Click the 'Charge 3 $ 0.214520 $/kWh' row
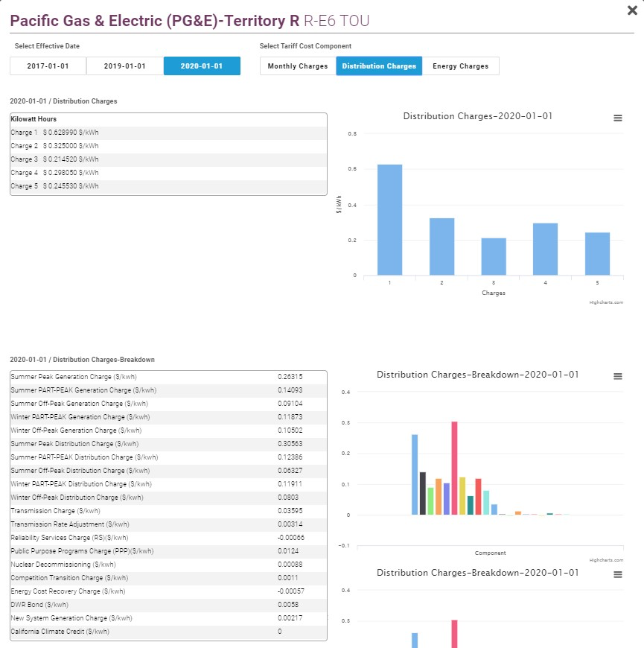 (x=168, y=159)
